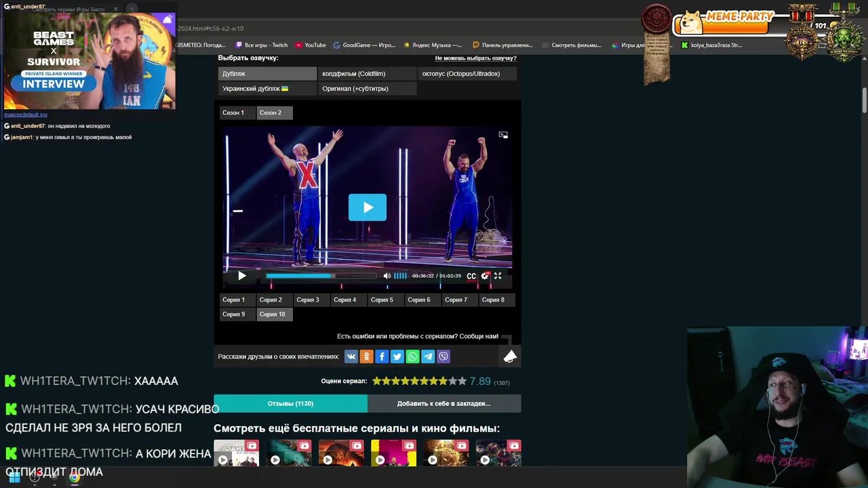Screen dimensions: 868x488
Task: Click the page vertical scrollbar thumb
Action: [x=865, y=100]
